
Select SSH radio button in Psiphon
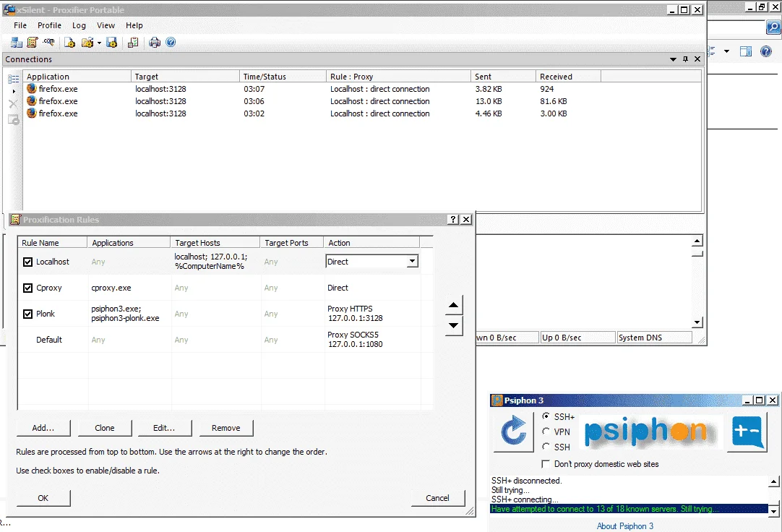[546, 447]
